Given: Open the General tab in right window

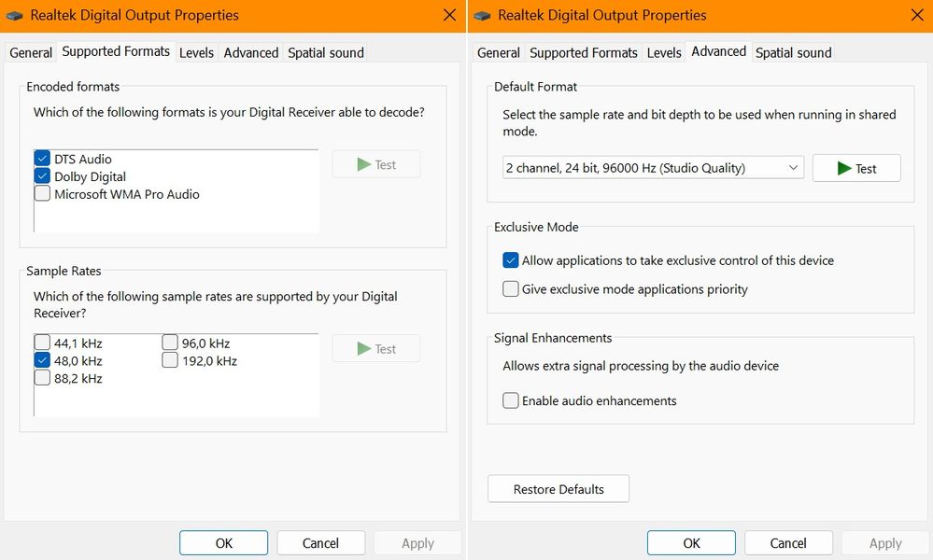Looking at the screenshot, I should tap(499, 53).
